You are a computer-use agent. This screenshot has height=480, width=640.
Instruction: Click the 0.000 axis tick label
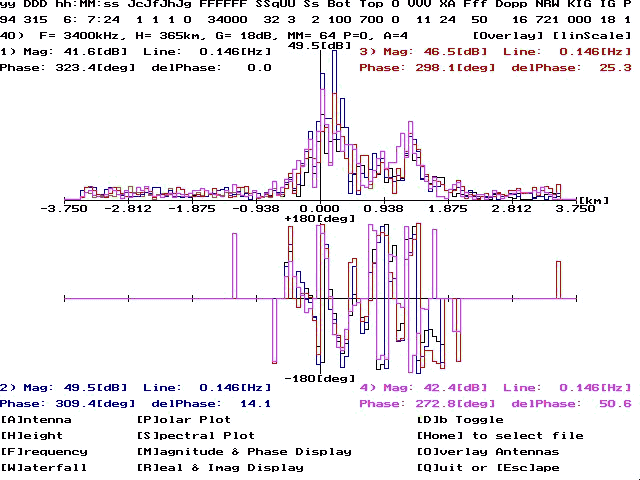point(320,209)
